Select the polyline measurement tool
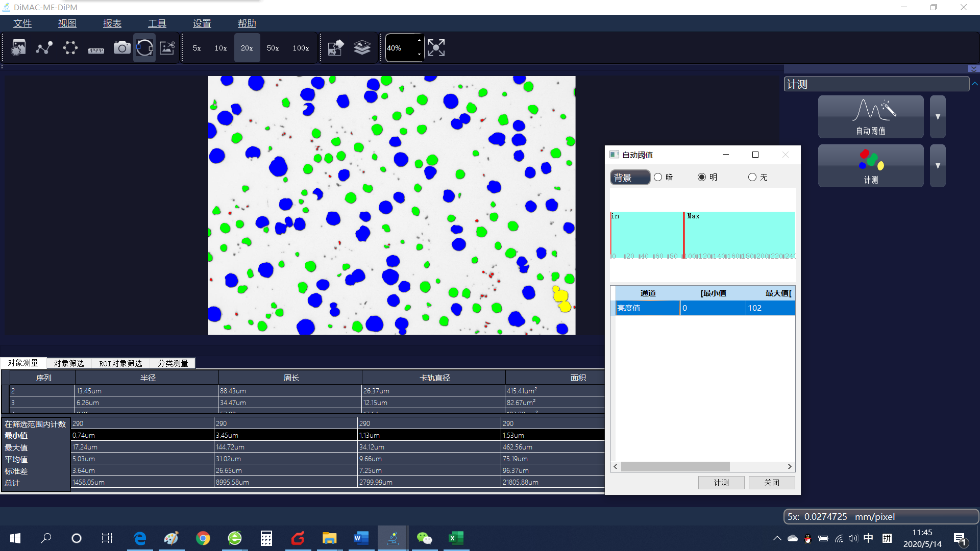980x551 pixels. tap(44, 47)
